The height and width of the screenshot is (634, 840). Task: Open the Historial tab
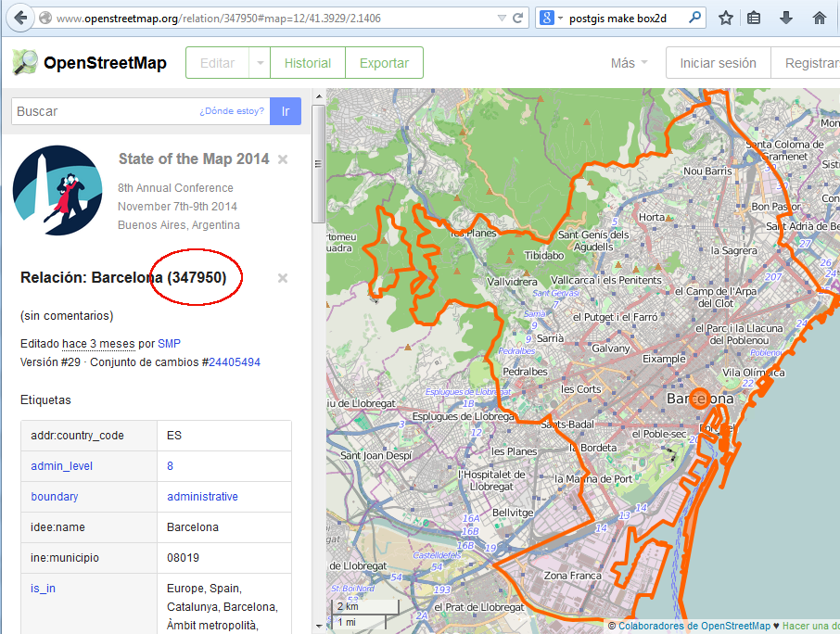click(308, 63)
